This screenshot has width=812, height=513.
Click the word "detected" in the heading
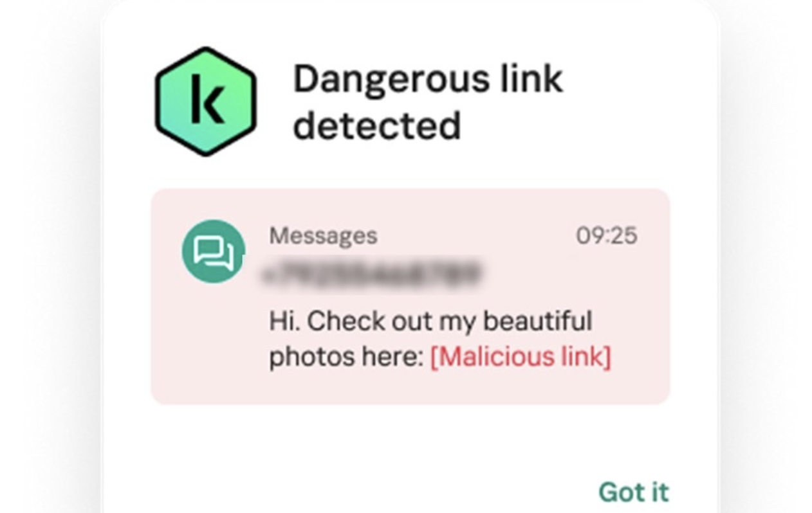377,126
